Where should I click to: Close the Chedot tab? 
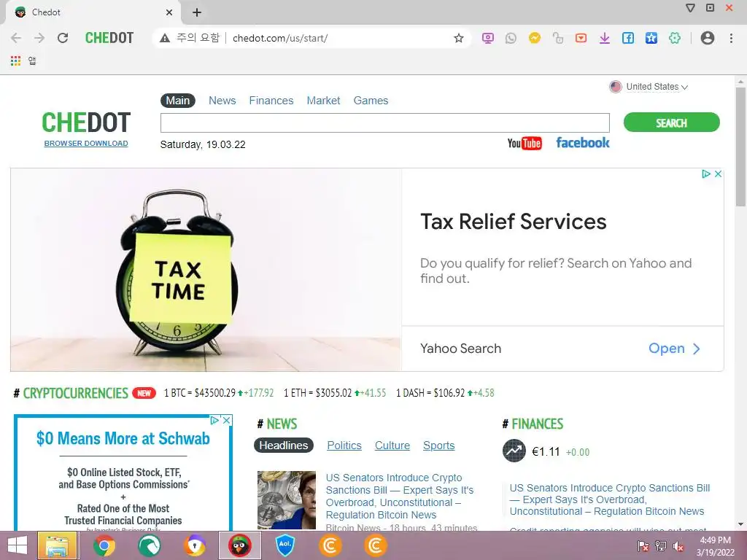[x=169, y=12]
